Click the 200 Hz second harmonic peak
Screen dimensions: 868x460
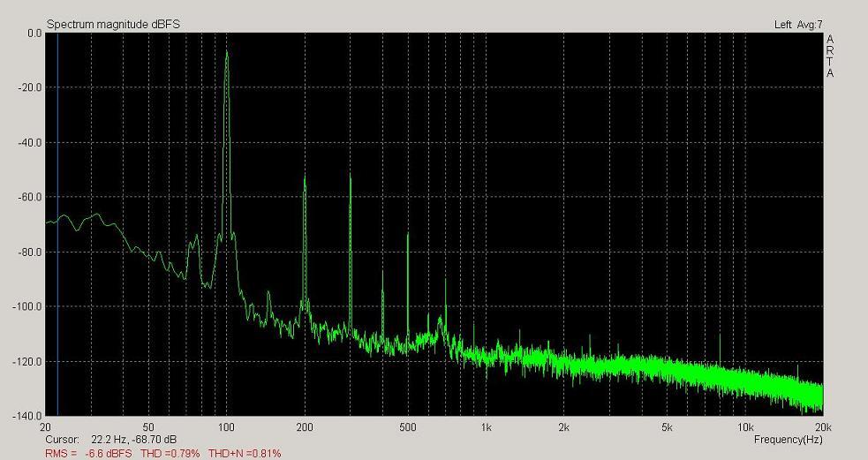[306, 178]
